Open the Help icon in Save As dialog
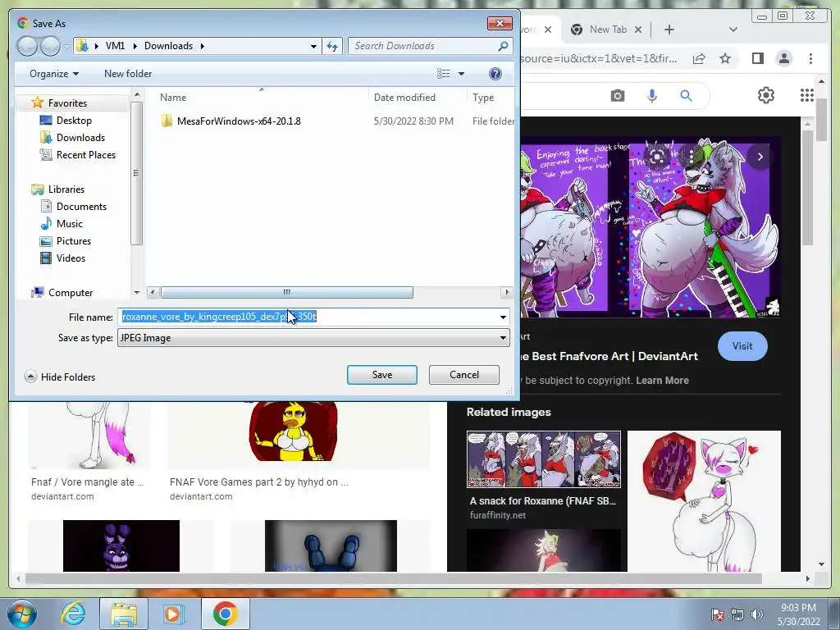The width and height of the screenshot is (840, 630). click(495, 73)
